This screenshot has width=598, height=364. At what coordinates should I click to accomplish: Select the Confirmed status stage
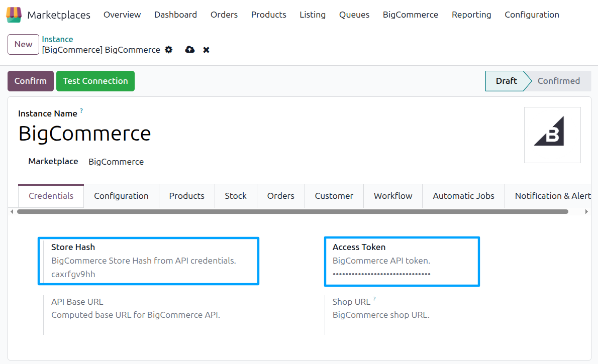(x=559, y=81)
